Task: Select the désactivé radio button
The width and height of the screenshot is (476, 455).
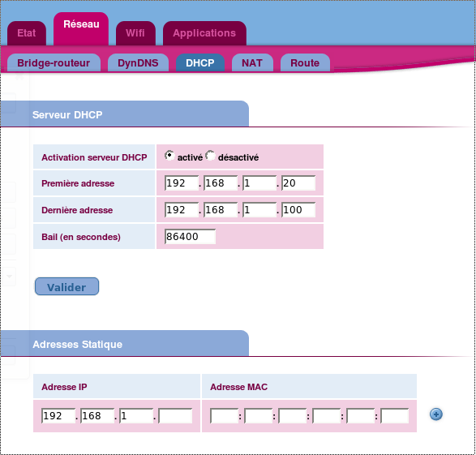Action: tap(210, 156)
